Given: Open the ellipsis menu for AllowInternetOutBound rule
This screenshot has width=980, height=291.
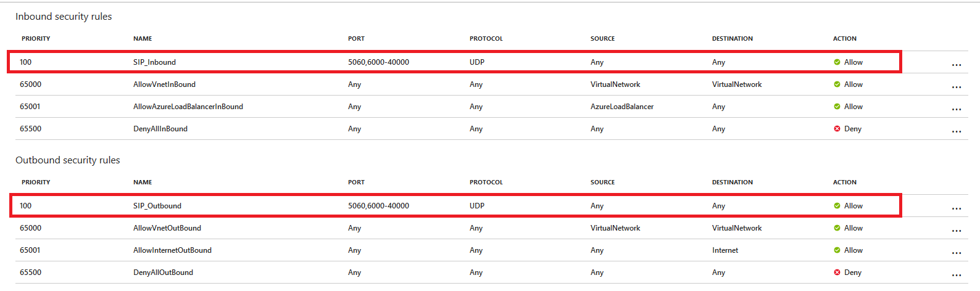Looking at the screenshot, I should (x=956, y=253).
